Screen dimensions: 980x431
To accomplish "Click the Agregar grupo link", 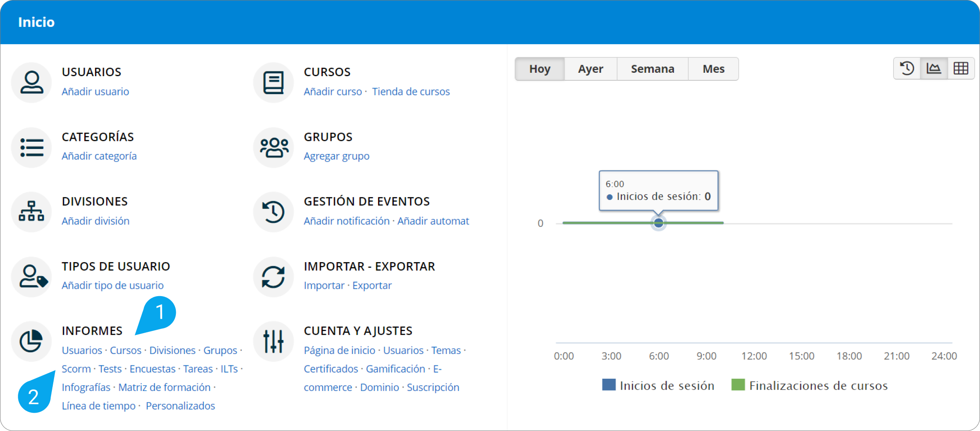I will pyautogui.click(x=337, y=156).
